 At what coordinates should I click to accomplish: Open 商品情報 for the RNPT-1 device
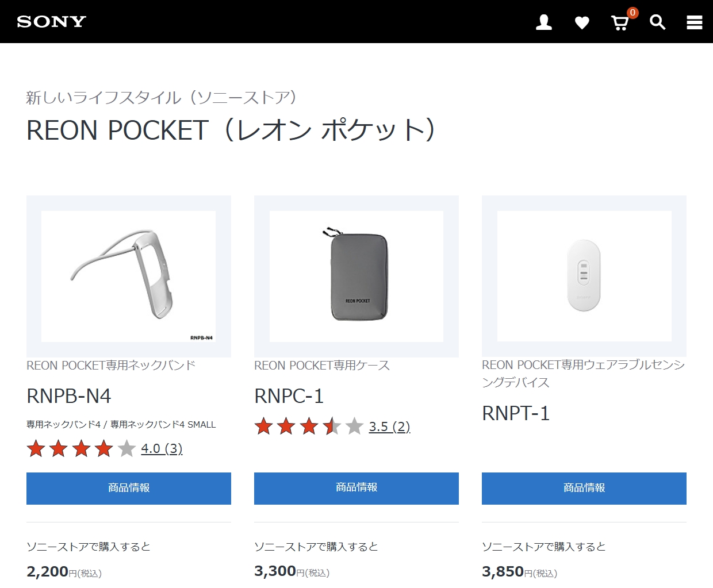584,488
